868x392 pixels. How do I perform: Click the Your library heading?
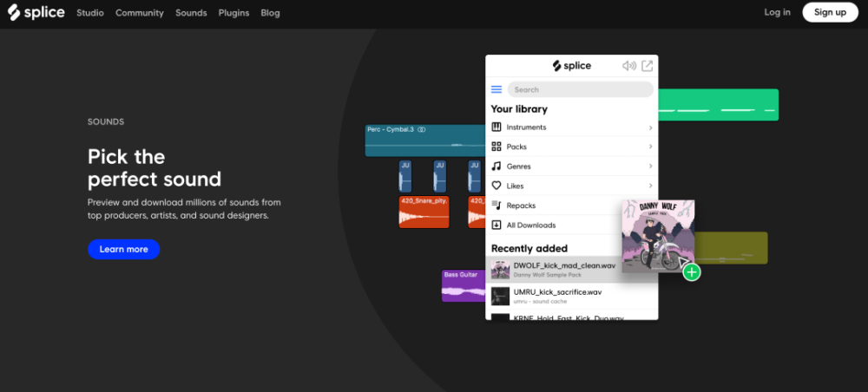(x=519, y=109)
